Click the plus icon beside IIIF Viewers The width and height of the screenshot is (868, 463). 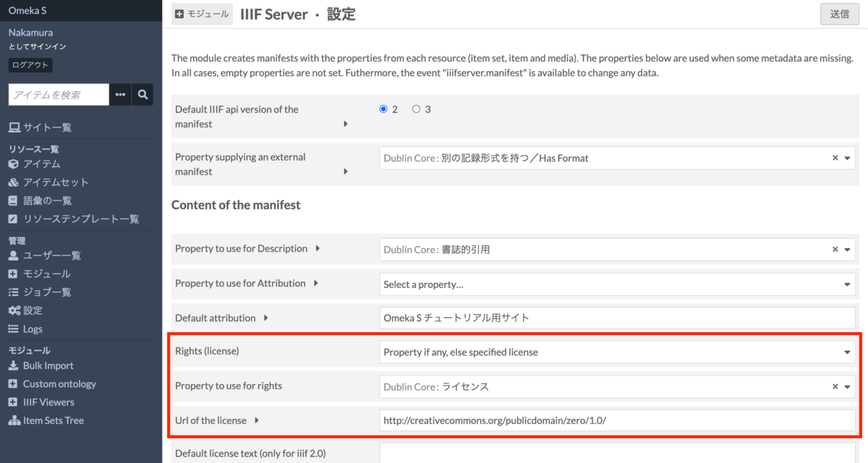(x=13, y=402)
